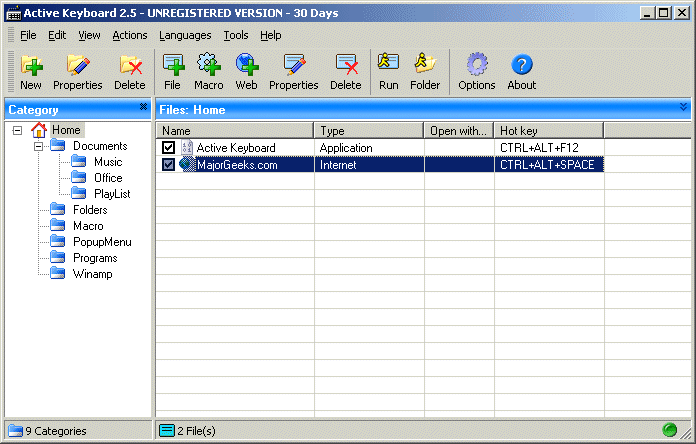This screenshot has width=696, height=444.
Task: Collapse the Documents tree node
Action: (39, 146)
